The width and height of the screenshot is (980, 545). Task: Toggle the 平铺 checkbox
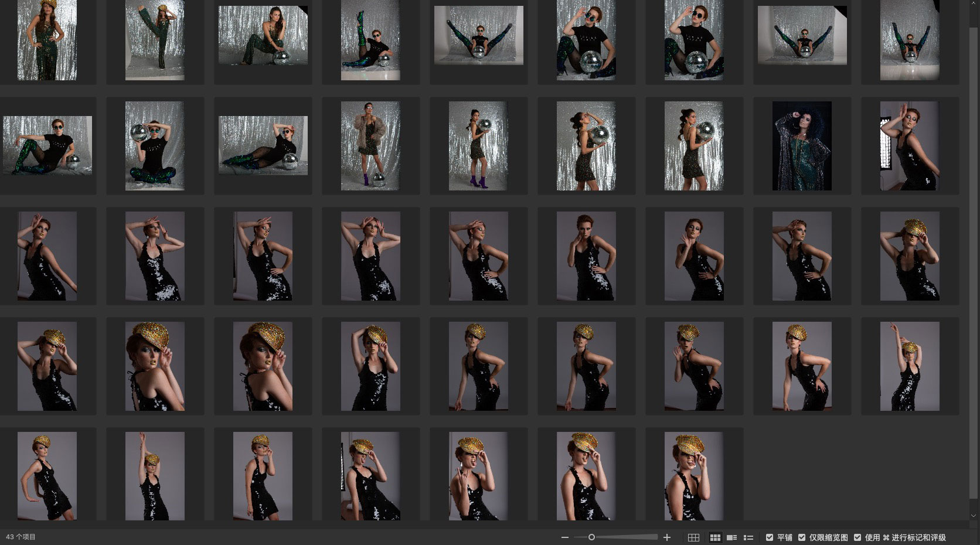click(770, 537)
